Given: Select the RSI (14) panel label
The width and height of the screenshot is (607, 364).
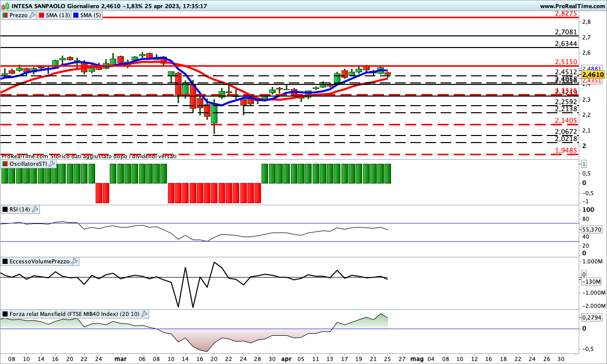Looking at the screenshot, I should click(x=20, y=209).
